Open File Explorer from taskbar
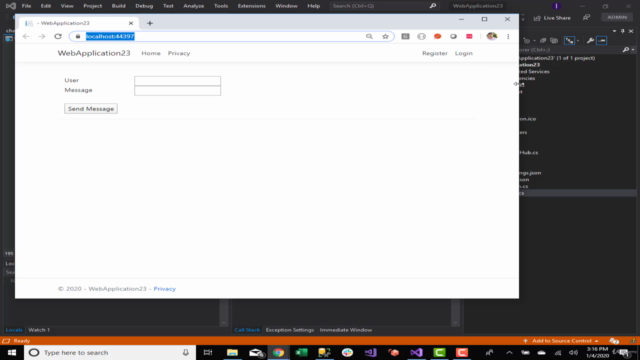The height and width of the screenshot is (360, 640). [232, 352]
